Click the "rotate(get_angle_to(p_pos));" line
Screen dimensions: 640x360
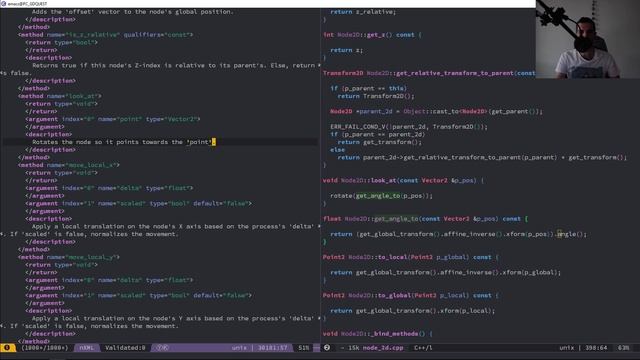click(x=381, y=196)
